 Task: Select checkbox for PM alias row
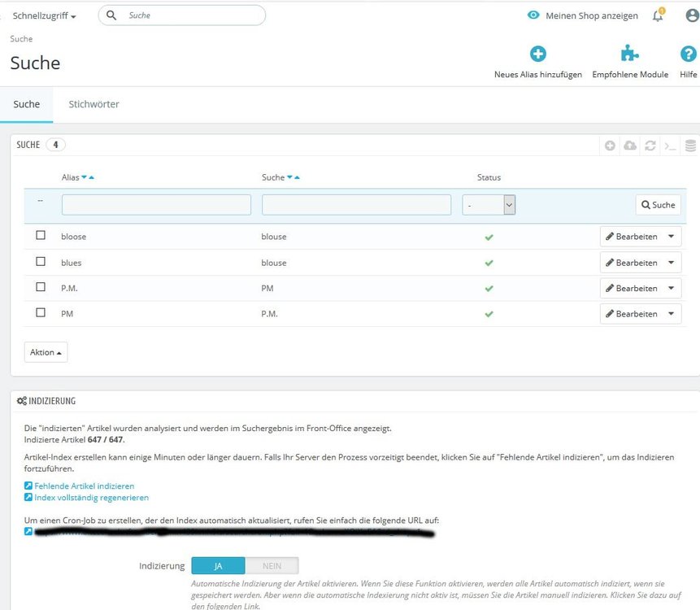(41, 312)
